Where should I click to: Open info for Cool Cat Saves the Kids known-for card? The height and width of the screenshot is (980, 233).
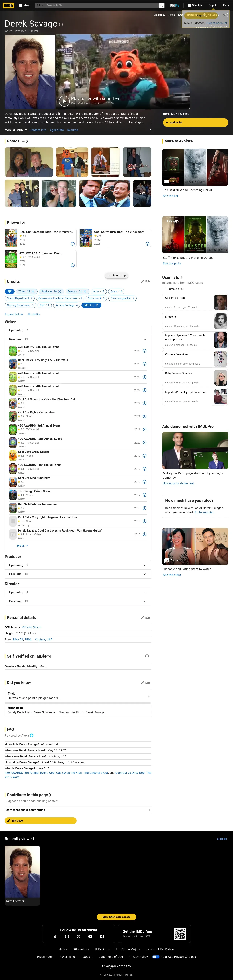click(72, 244)
